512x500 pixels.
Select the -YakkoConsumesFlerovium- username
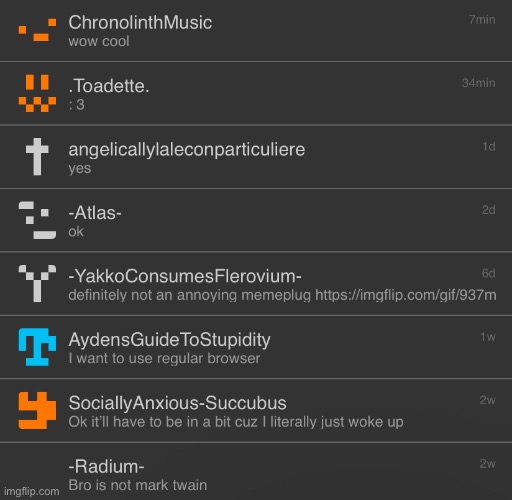[x=185, y=276]
